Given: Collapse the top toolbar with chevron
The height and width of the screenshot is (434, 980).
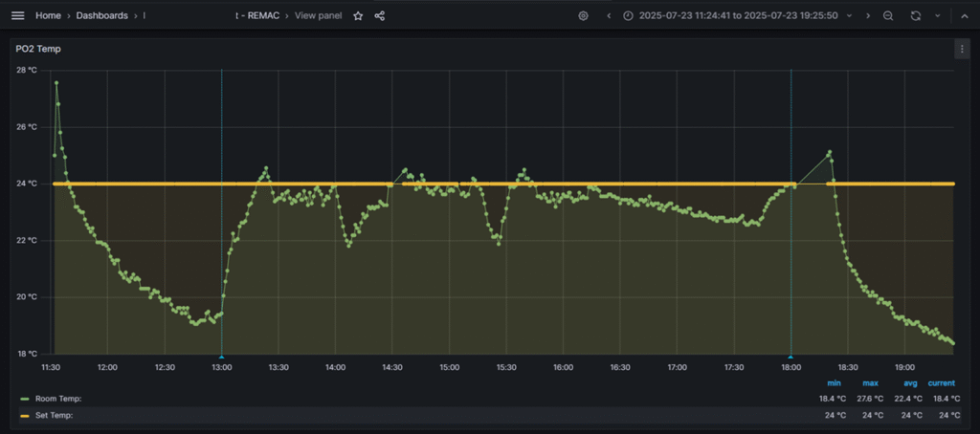Looking at the screenshot, I should coord(965,15).
